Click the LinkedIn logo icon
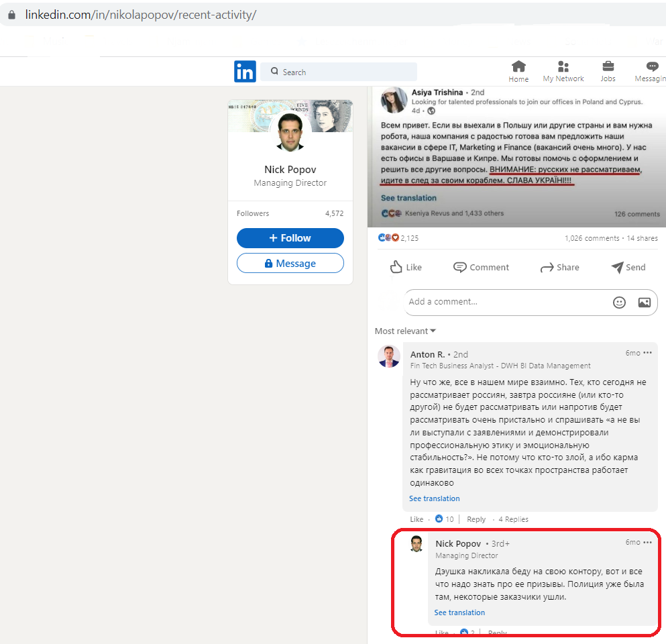Screen dimensions: 666x644 [245, 71]
